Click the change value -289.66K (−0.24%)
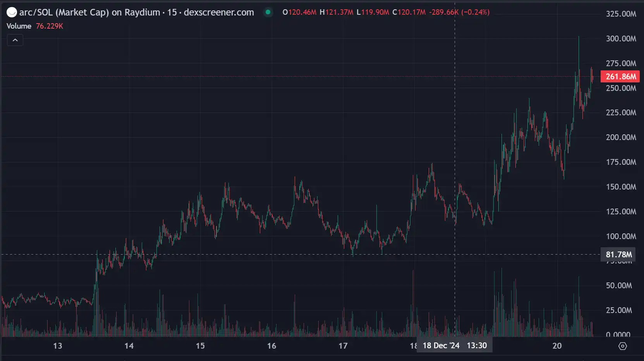 (459, 12)
